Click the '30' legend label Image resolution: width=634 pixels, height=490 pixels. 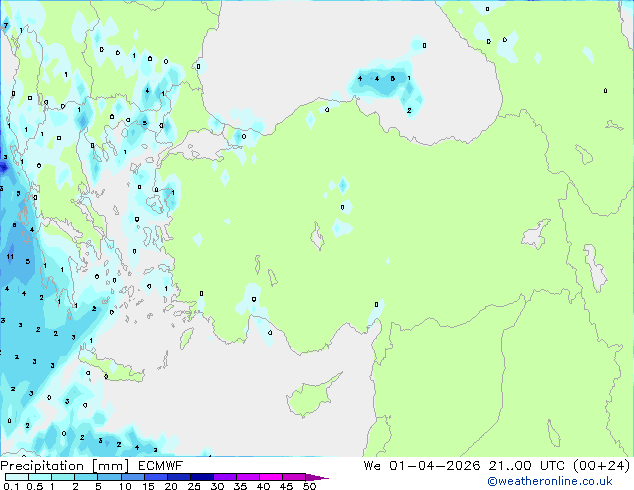[x=217, y=486]
